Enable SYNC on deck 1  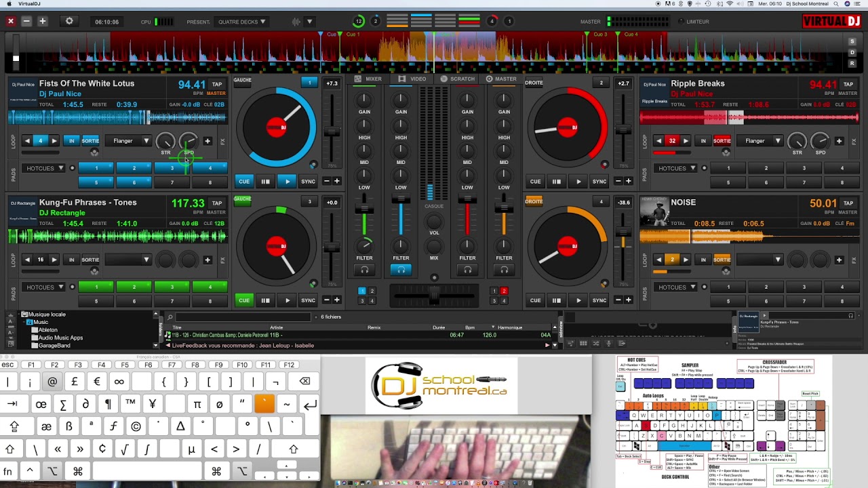click(x=308, y=182)
